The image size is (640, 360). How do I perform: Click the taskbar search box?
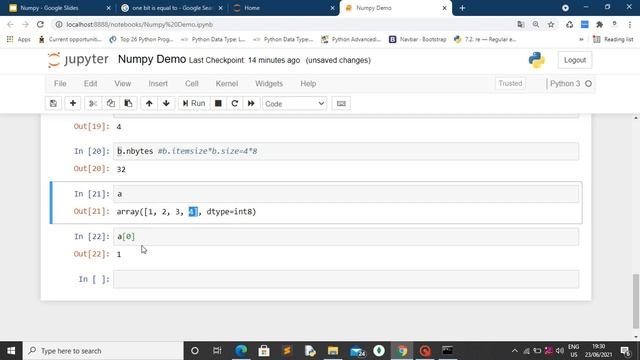click(x=103, y=351)
